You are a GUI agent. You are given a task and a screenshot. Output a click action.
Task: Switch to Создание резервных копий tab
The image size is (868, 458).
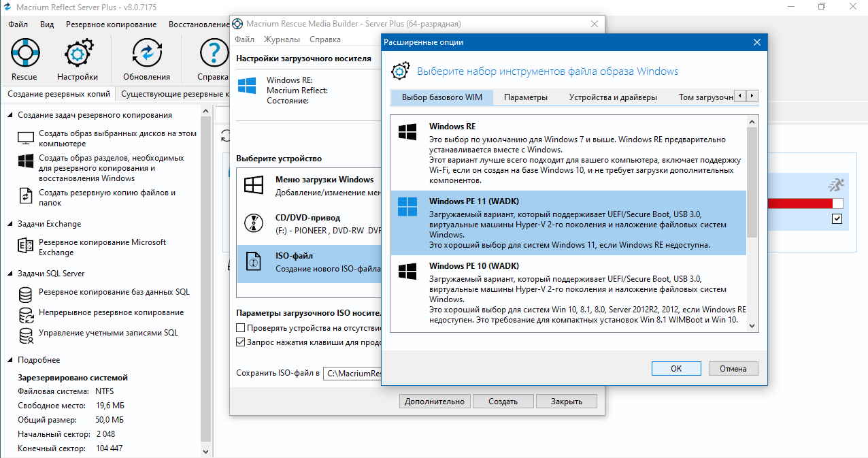coord(59,94)
